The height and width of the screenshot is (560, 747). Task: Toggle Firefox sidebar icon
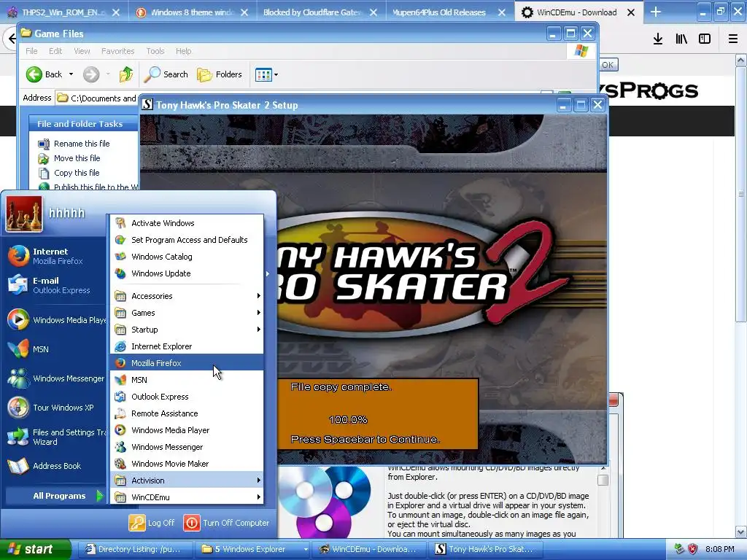click(x=705, y=39)
